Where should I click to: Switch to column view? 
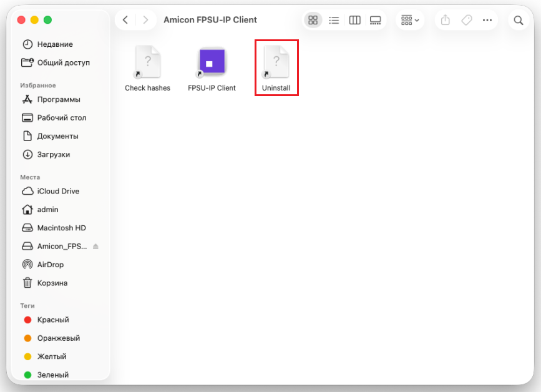click(x=354, y=21)
